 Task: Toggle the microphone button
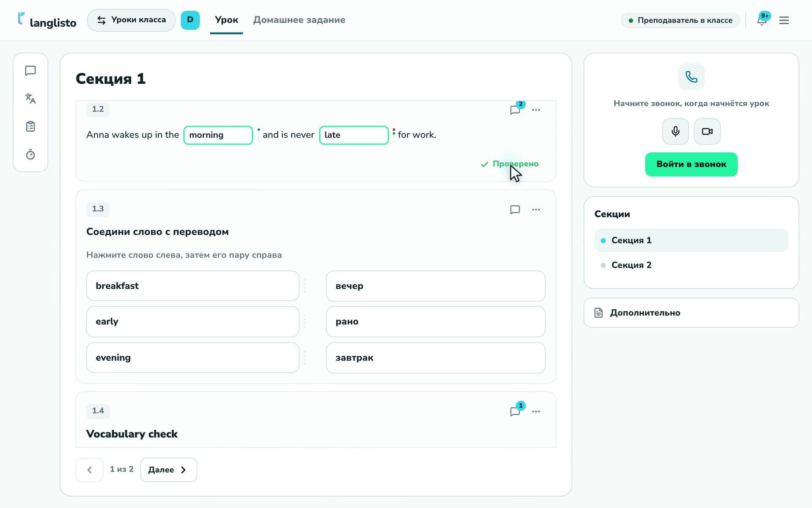pos(675,131)
